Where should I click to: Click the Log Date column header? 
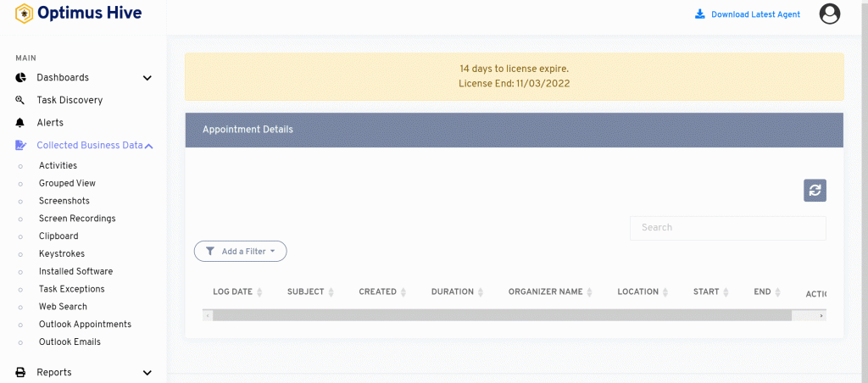pos(232,291)
